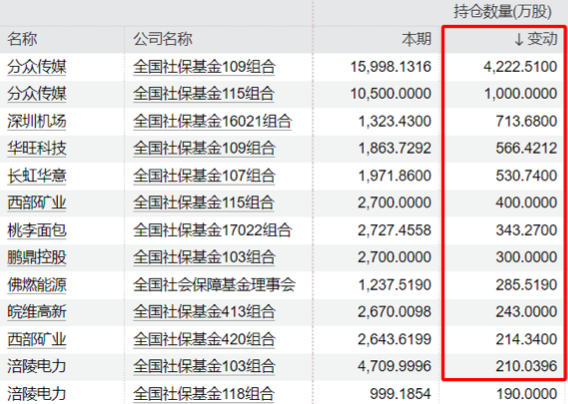Open the 长虹华意 stock link
This screenshot has height=404, width=568.
click(37, 176)
